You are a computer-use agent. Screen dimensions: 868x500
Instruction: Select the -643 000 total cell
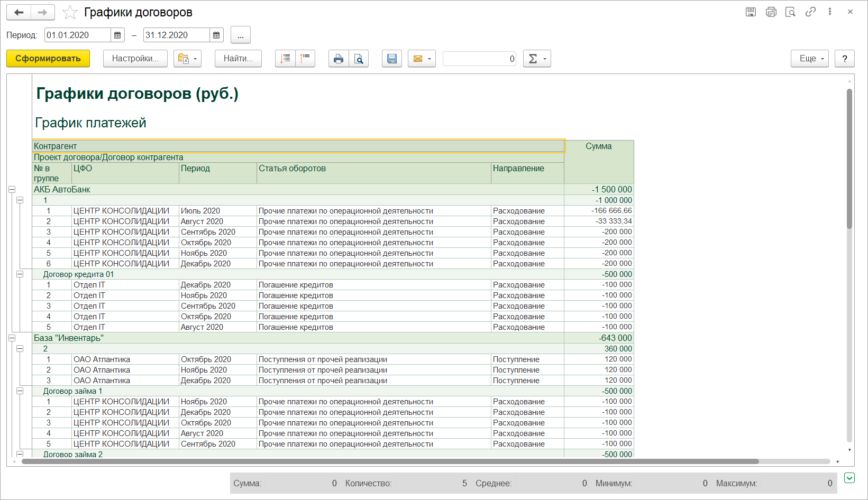tap(599, 338)
